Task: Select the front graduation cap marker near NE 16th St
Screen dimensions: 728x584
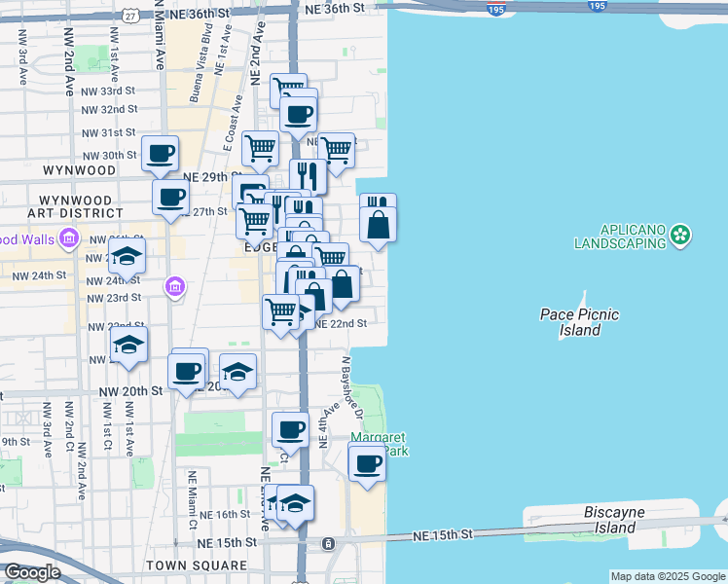Action: pyautogui.click(x=295, y=506)
